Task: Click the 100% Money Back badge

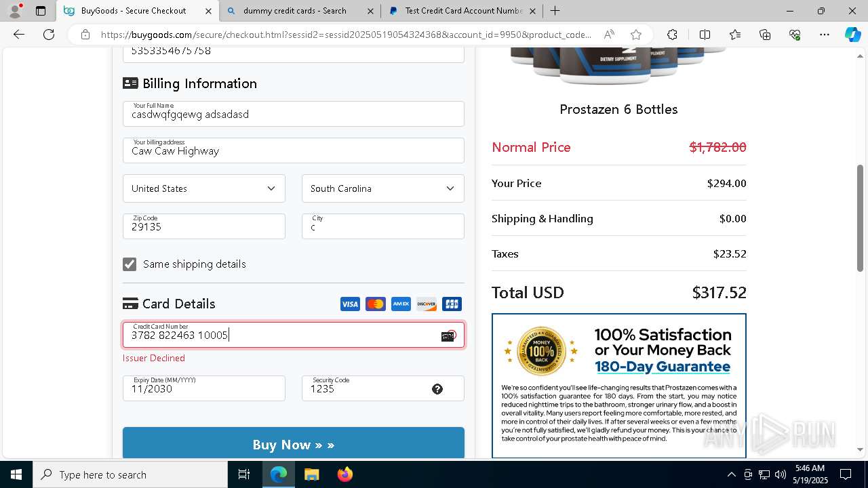Action: click(x=541, y=351)
